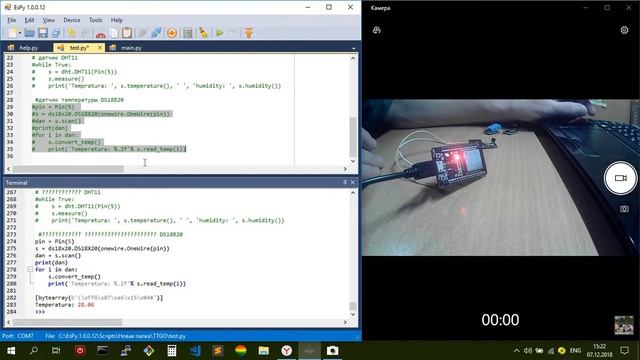The image size is (640, 360).
Task: Click the Undo arrow icon
Action: click(72, 33)
